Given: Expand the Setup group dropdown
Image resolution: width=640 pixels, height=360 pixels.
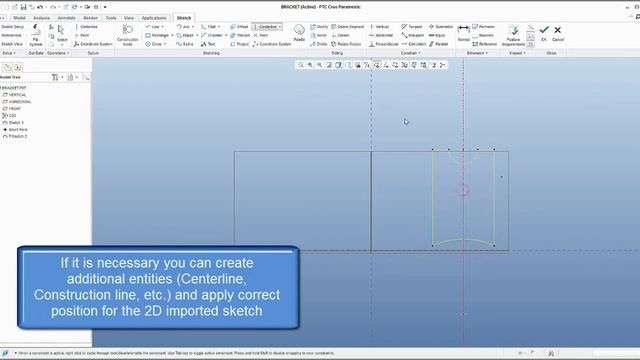Looking at the screenshot, I should [x=9, y=53].
